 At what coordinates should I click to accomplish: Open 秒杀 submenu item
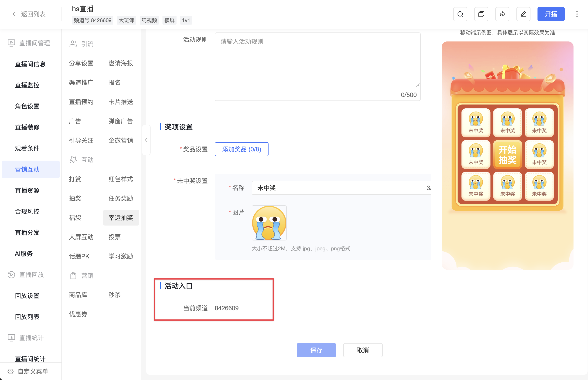(x=115, y=295)
